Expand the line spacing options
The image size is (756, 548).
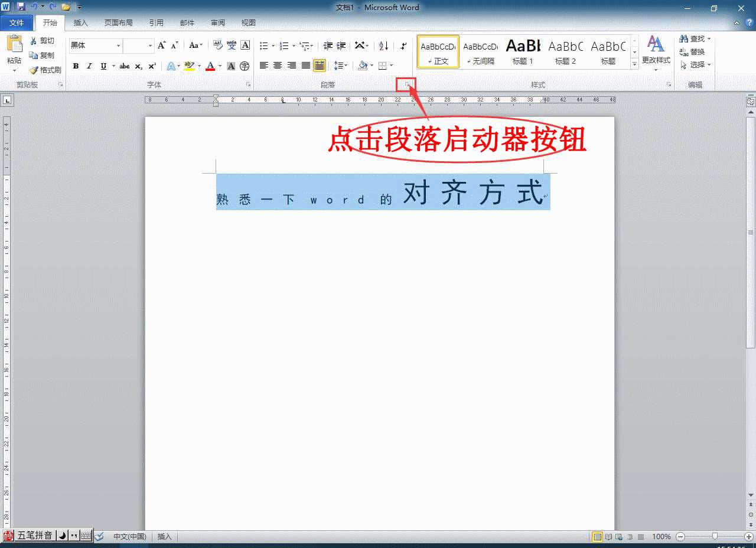[x=346, y=66]
